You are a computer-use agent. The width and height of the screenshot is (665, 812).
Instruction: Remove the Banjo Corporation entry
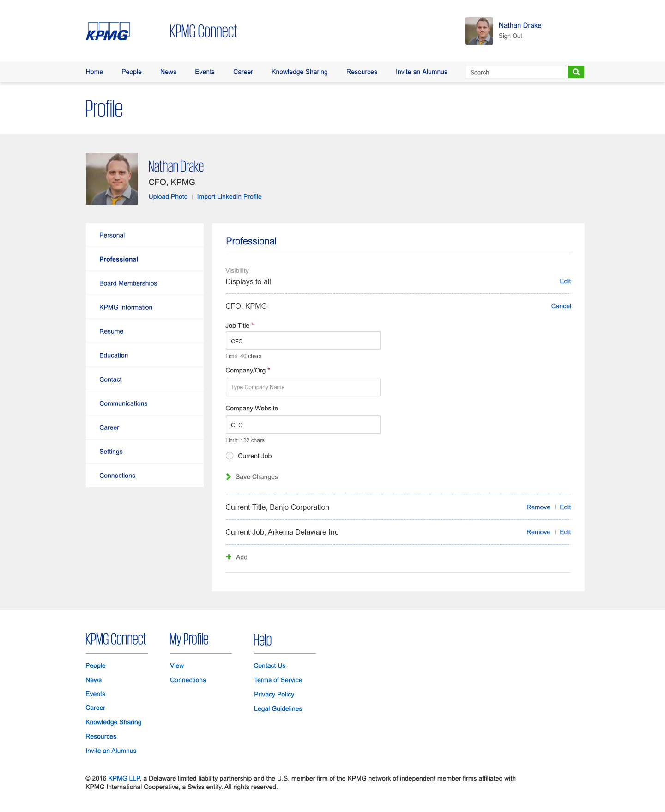pos(538,507)
